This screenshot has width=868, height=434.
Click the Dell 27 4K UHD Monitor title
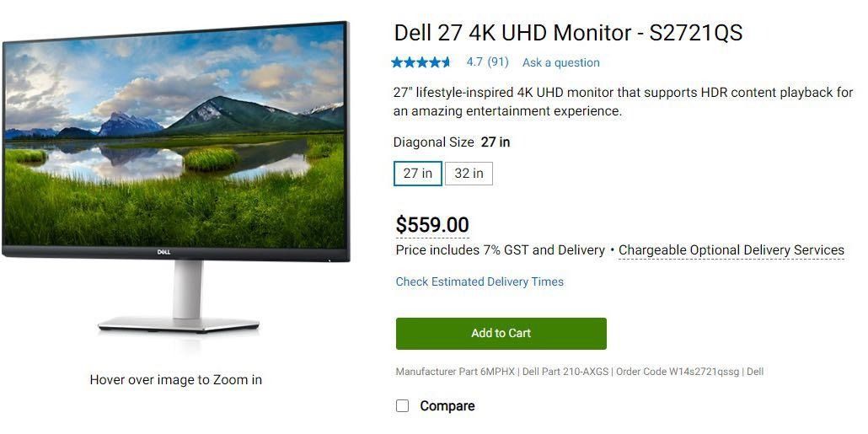coord(568,33)
